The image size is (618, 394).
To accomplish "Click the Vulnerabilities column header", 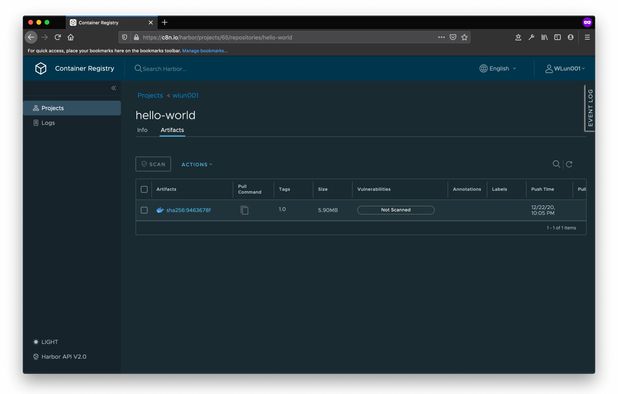I will click(x=374, y=189).
